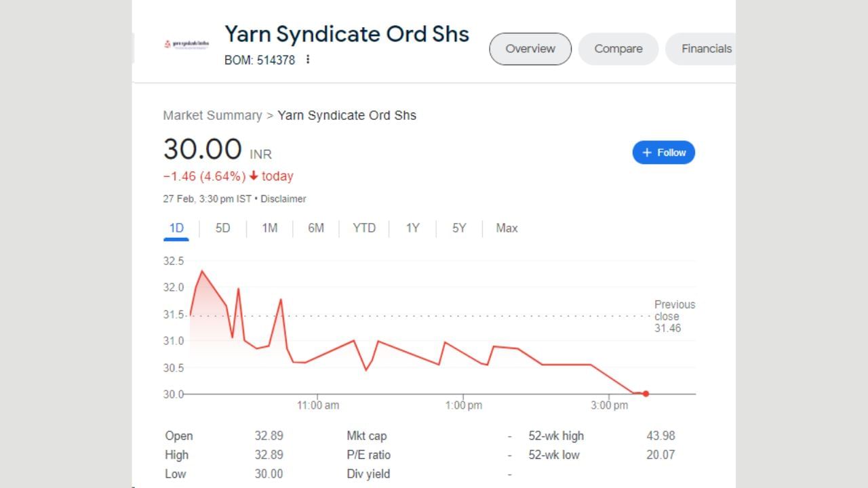Screen dimensions: 868x488
Task: Switch chart to 5Y range
Action: [459, 228]
